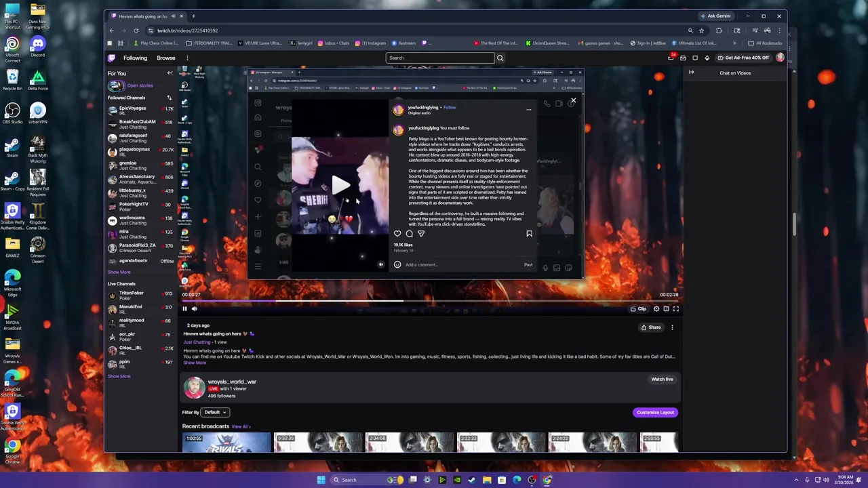Mute the Twitch tab audio icon

tap(173, 16)
